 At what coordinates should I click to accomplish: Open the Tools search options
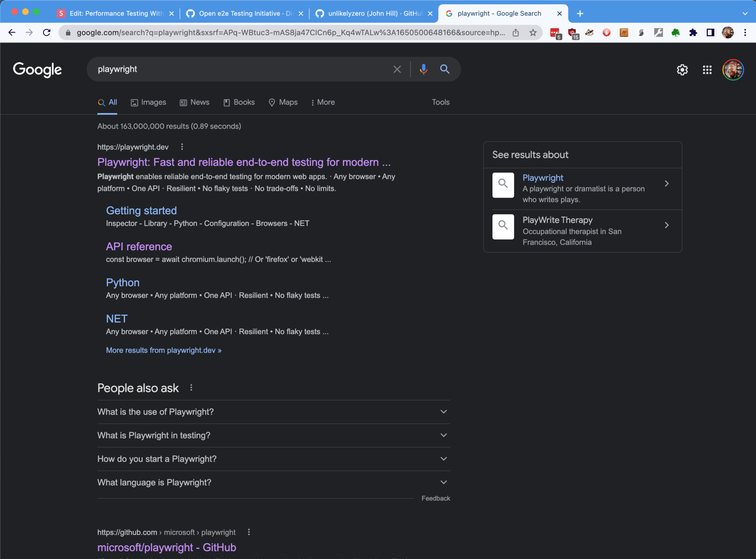[x=441, y=102]
